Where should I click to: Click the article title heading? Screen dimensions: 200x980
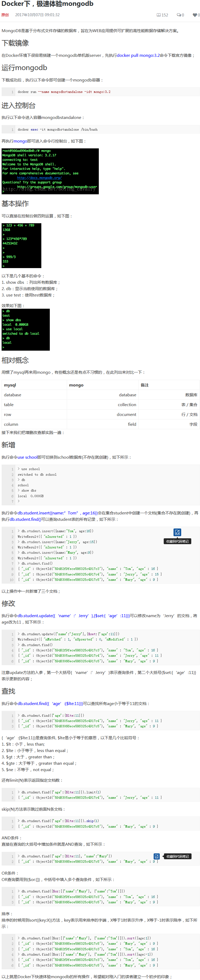(x=47, y=4)
